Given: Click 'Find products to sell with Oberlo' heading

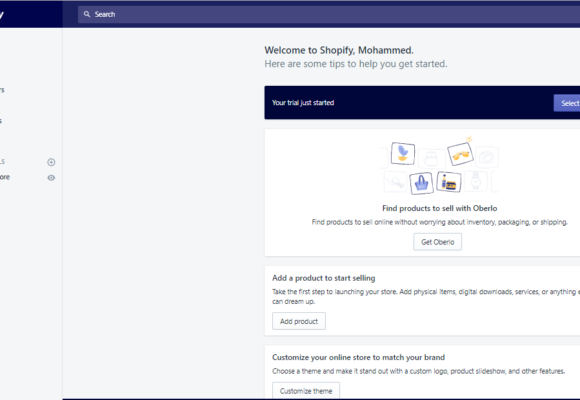Looking at the screenshot, I should (439, 208).
